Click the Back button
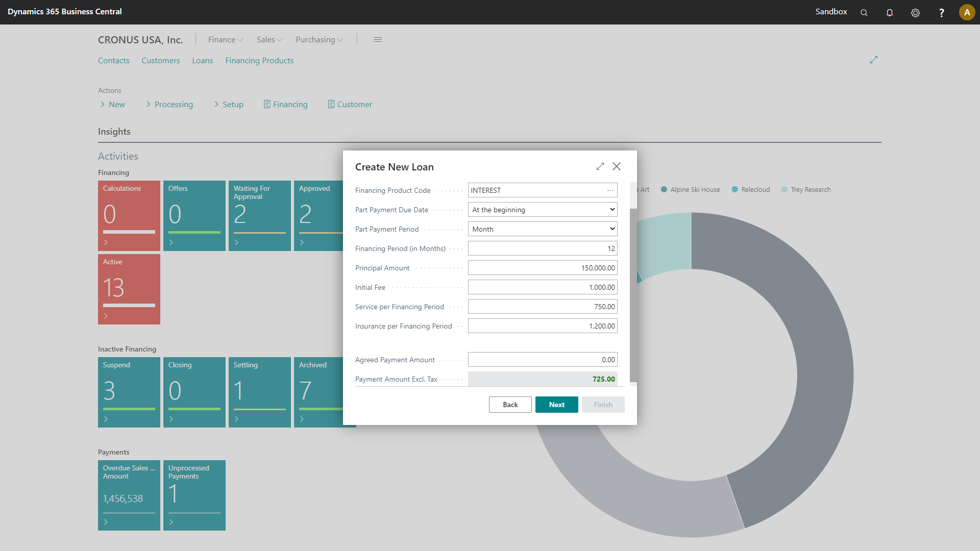The width and height of the screenshot is (980, 551). [510, 405]
